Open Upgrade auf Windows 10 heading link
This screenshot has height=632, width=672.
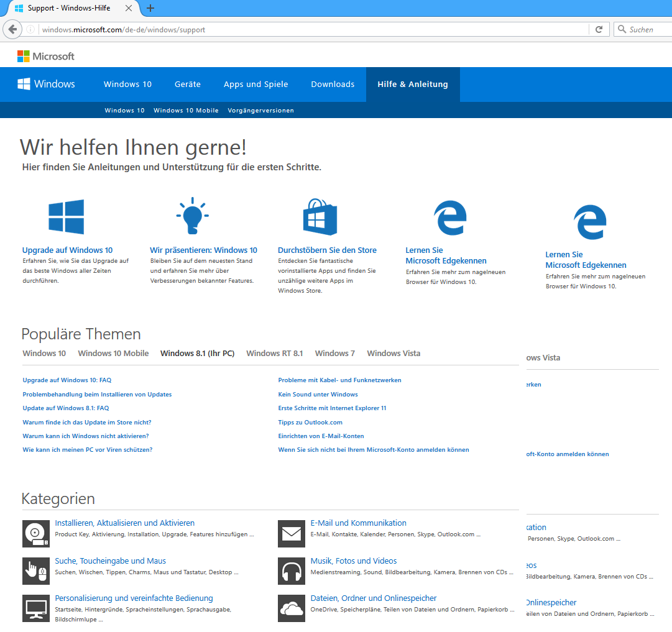67,250
